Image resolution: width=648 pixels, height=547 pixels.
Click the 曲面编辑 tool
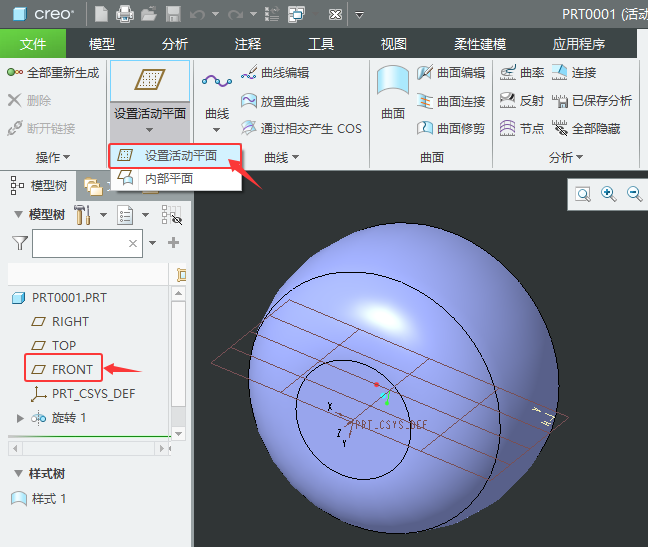[450, 73]
